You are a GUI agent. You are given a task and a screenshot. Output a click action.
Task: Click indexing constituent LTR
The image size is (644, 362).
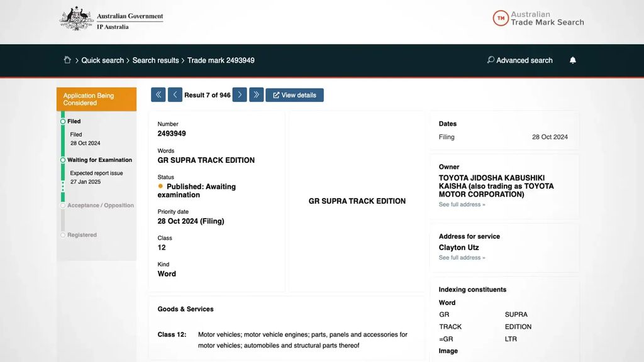(x=511, y=339)
